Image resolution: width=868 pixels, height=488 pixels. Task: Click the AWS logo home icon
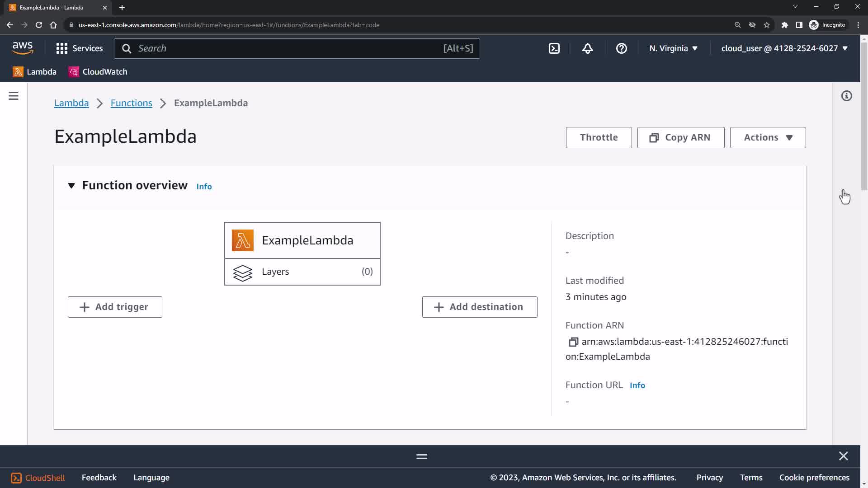[x=23, y=48]
